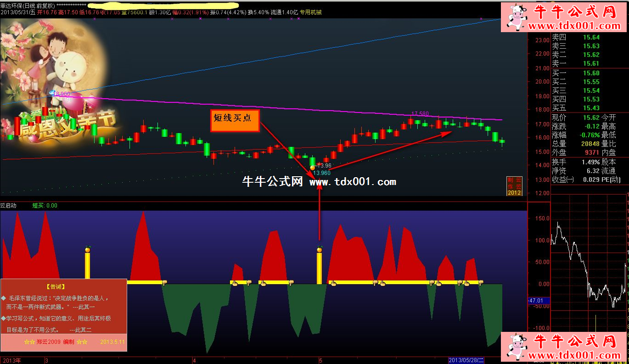Click the date 2013/05/31/五 in the header
The width and height of the screenshot is (629, 364).
18,12
